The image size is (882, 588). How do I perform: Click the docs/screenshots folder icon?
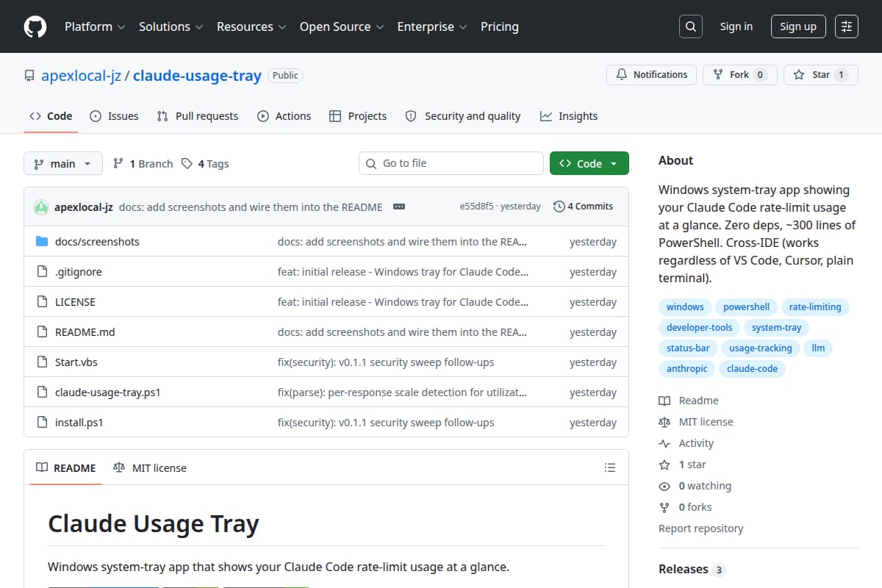click(x=42, y=242)
